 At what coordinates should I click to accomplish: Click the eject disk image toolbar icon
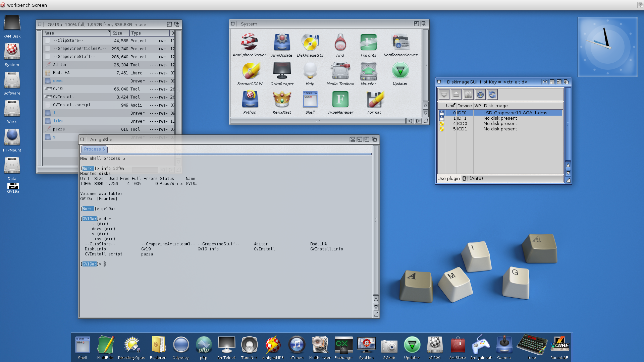tap(456, 95)
